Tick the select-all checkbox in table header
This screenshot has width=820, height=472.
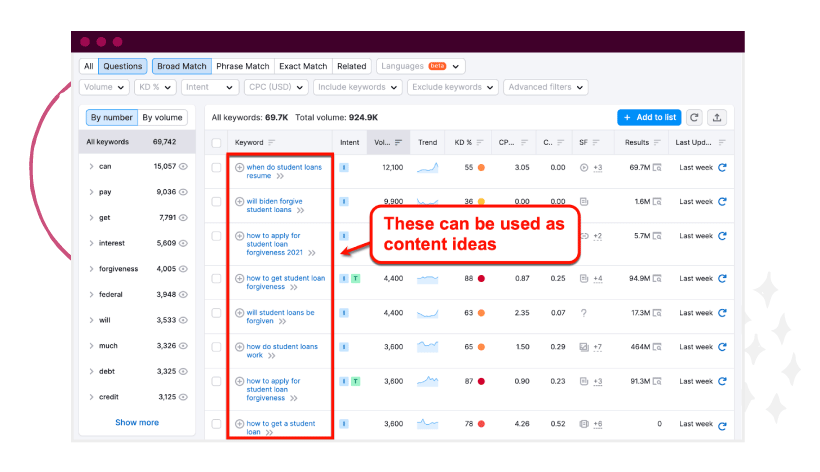pyautogui.click(x=217, y=143)
